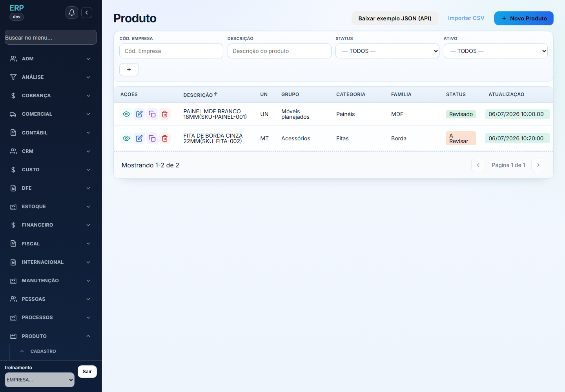Viewport: 565px width, 392px height.
Task: Open the notifications bell
Action: pyautogui.click(x=72, y=13)
